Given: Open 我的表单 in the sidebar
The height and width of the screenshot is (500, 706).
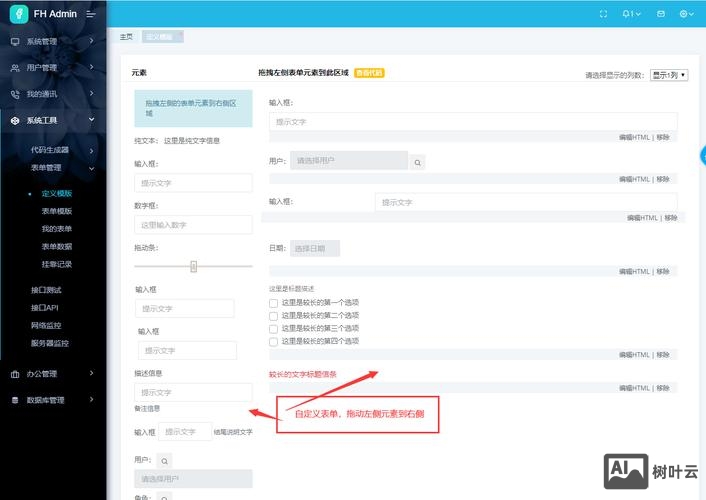Looking at the screenshot, I should pyautogui.click(x=57, y=229).
